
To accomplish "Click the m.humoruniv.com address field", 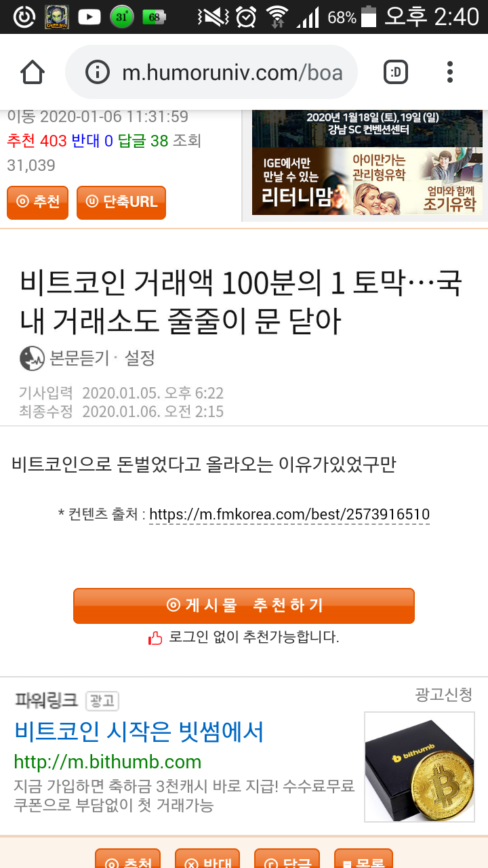I will tap(211, 72).
